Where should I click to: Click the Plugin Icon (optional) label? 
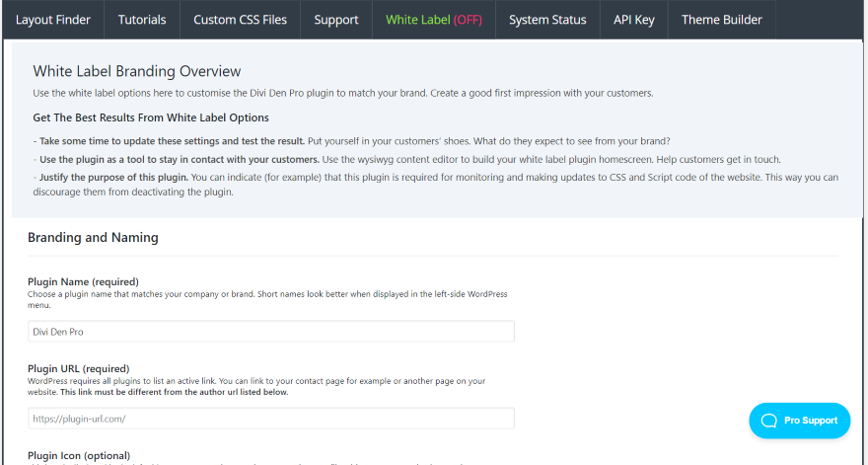[80, 455]
